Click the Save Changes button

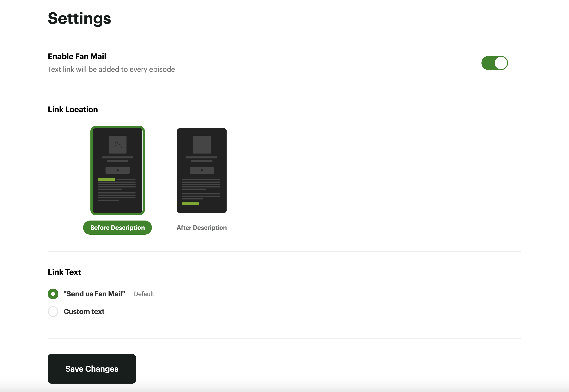[x=92, y=369]
